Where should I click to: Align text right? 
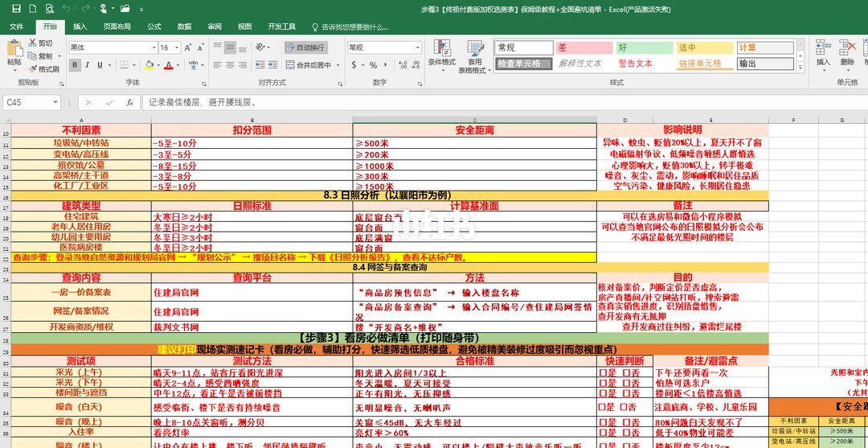(243, 65)
